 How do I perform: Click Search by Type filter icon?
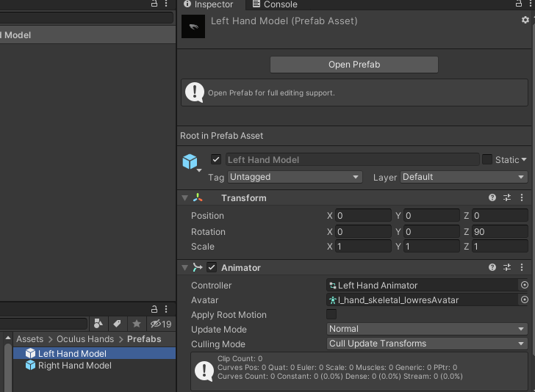tap(98, 324)
